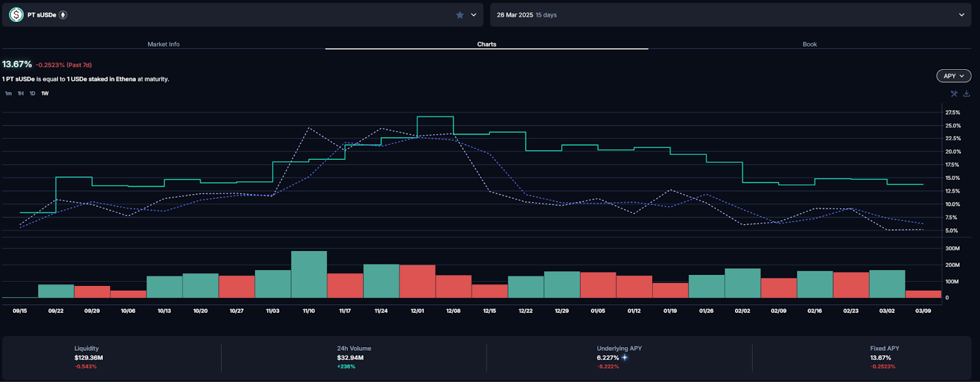Open chart tools settings icon
This screenshot has width=980, height=382.
coord(954,94)
